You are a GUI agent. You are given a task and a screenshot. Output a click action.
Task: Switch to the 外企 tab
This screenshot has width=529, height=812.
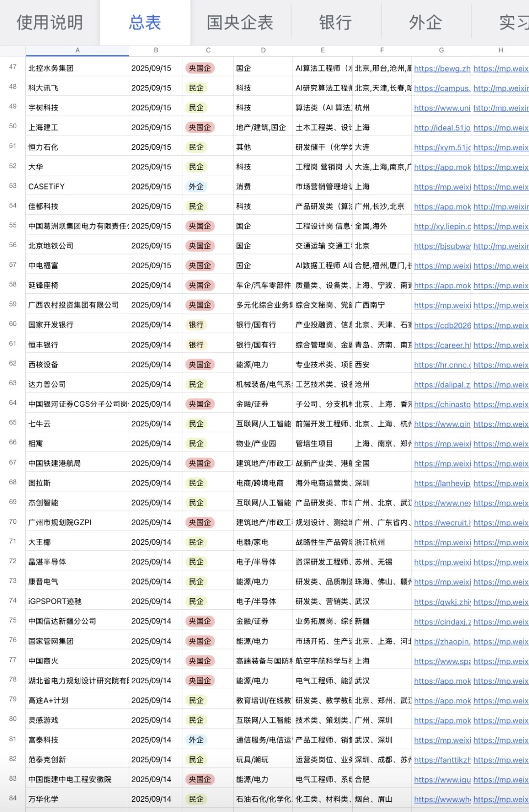tap(426, 23)
